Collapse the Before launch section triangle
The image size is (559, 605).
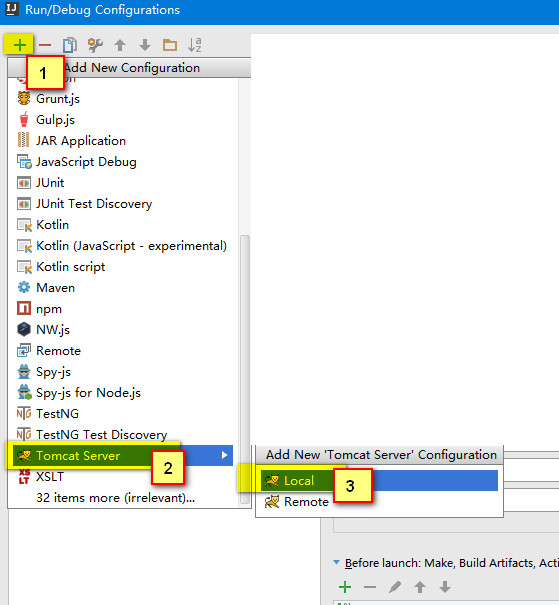point(336,562)
